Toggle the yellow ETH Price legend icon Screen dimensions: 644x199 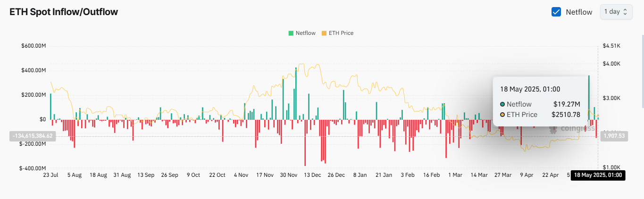(x=324, y=33)
